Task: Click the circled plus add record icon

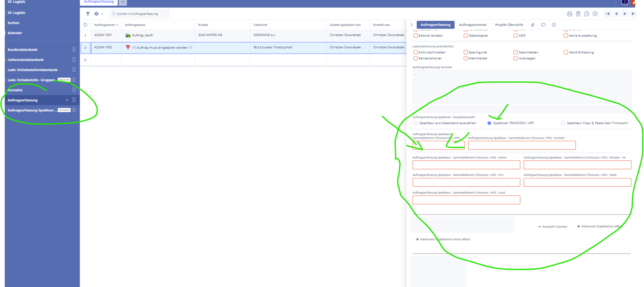Action: (595, 14)
